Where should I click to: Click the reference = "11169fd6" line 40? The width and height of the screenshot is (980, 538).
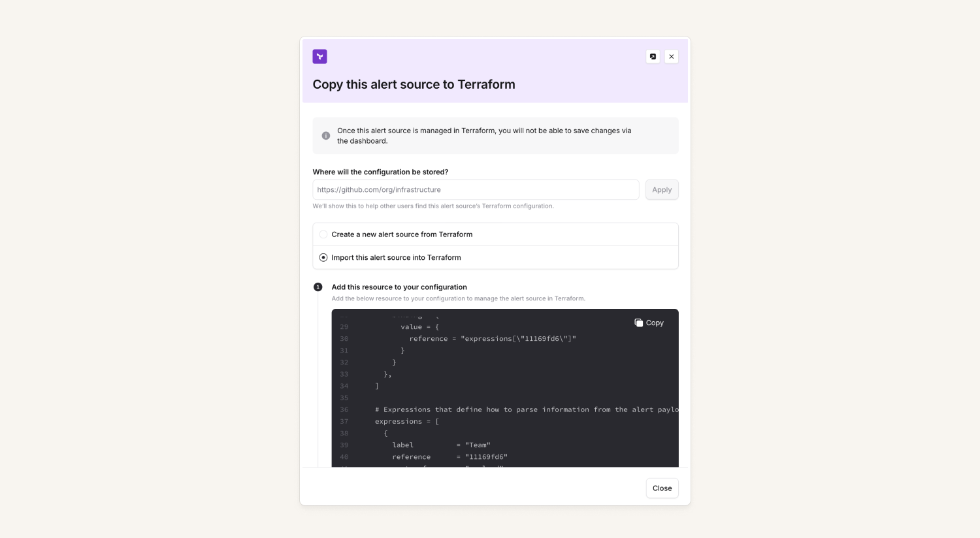tap(449, 457)
